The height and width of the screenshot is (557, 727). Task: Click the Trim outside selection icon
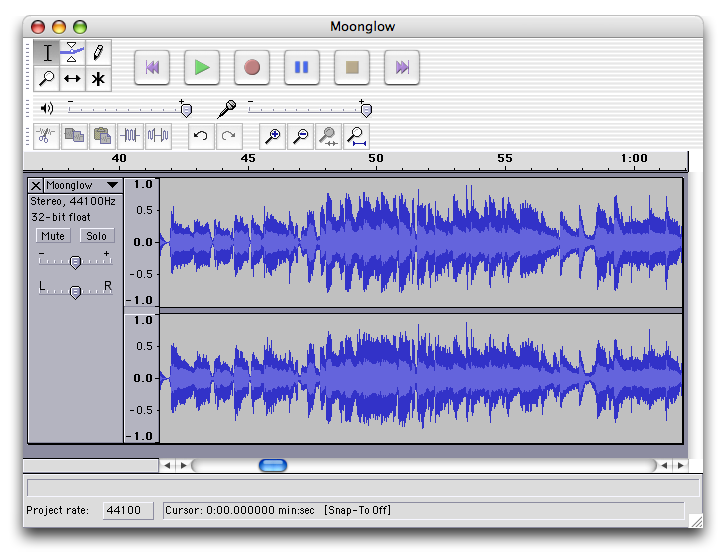point(130,136)
